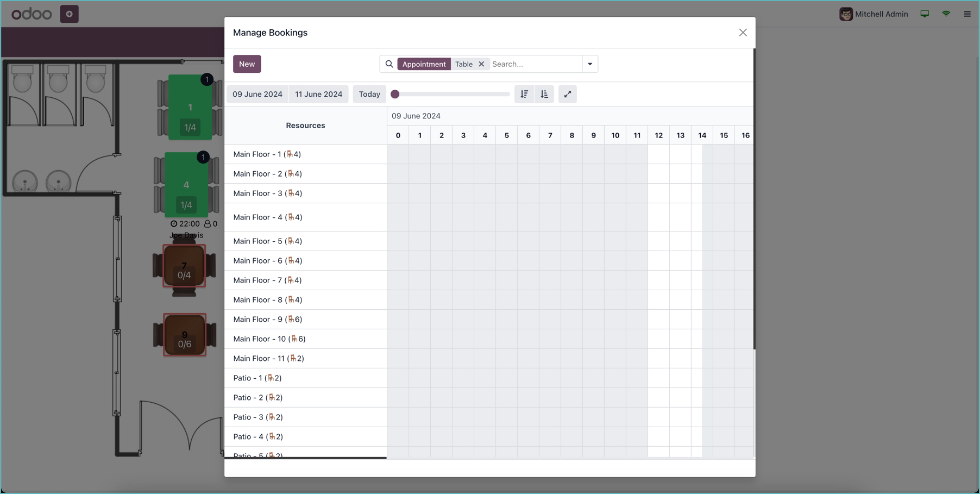Expand the Appointment filter facet
The width and height of the screenshot is (980, 494).
pyautogui.click(x=424, y=64)
